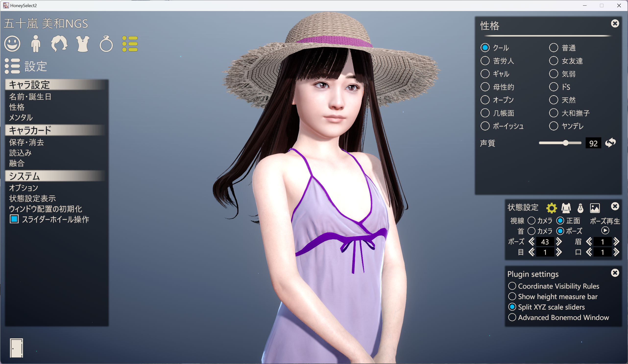This screenshot has width=628, height=364.
Task: Click the 声質 voice pitch slider
Action: [560, 143]
